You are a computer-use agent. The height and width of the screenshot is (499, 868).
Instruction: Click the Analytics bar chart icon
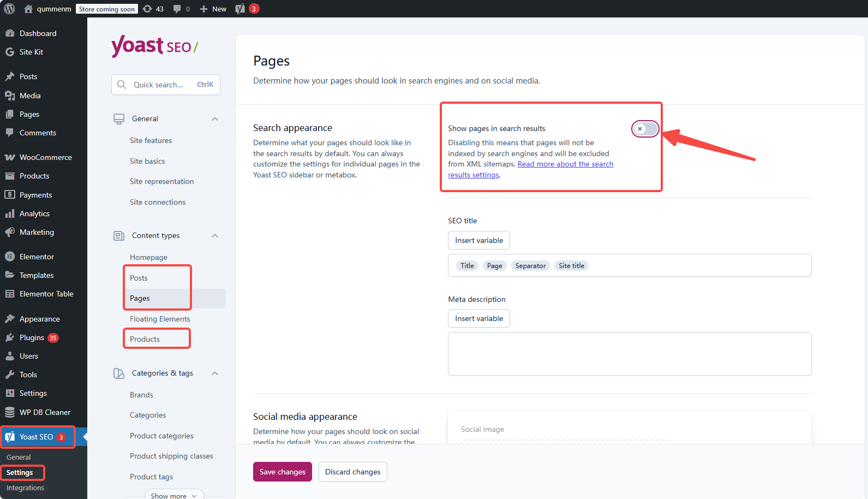click(10, 213)
